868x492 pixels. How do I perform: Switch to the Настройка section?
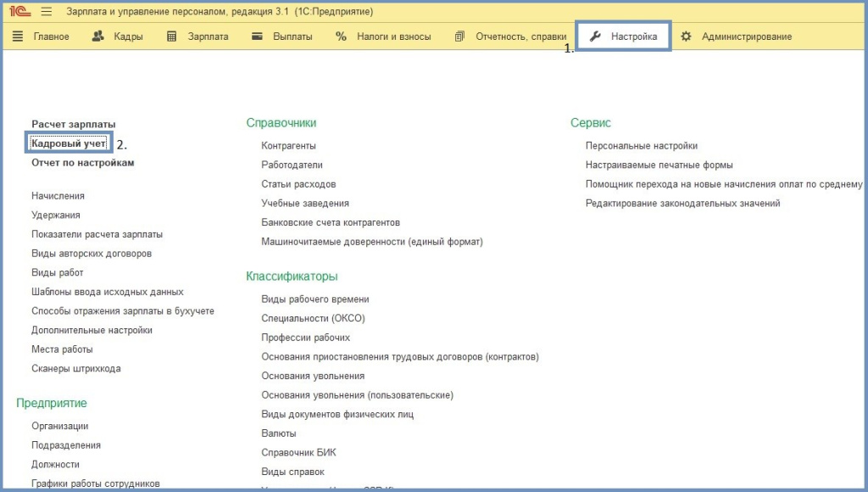click(625, 36)
